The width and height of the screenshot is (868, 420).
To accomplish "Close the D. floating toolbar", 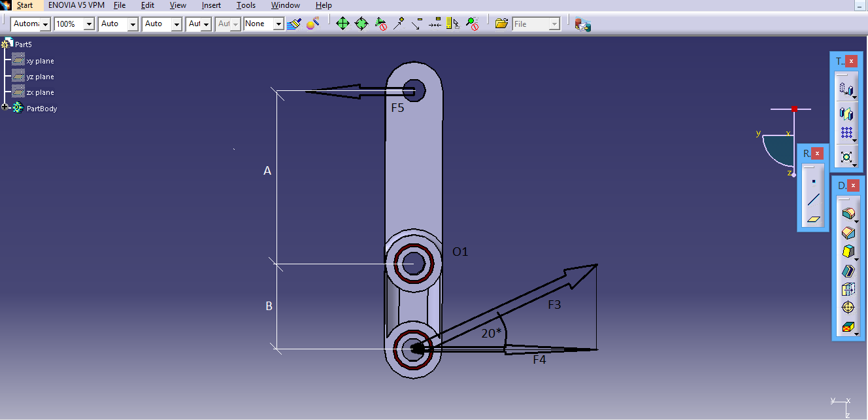I will tap(853, 185).
